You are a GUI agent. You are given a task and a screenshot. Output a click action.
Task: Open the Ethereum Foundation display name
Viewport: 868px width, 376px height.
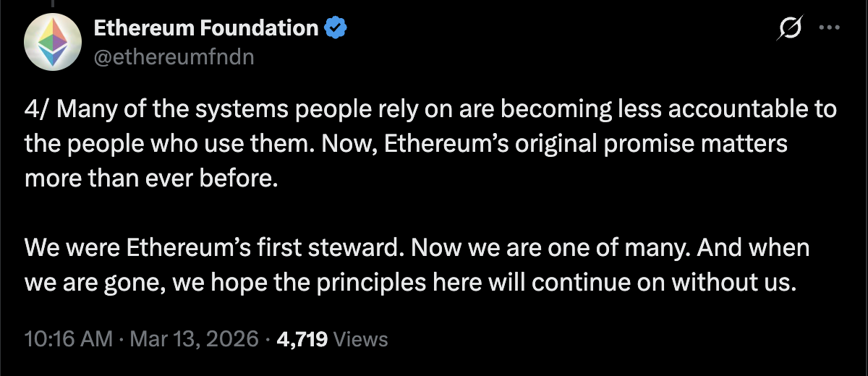pos(206,28)
